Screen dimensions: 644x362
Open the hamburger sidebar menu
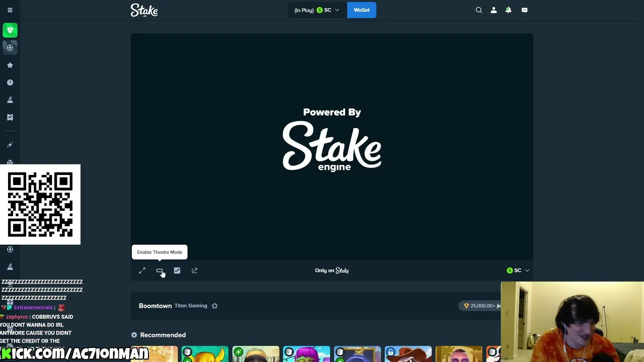coord(10,10)
